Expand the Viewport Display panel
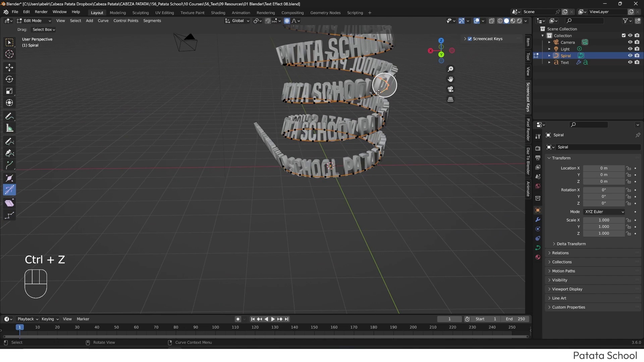This screenshot has width=644, height=362. click(567, 289)
